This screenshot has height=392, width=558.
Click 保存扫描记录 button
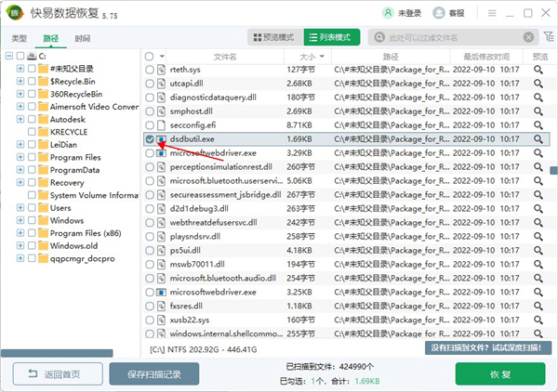click(154, 373)
